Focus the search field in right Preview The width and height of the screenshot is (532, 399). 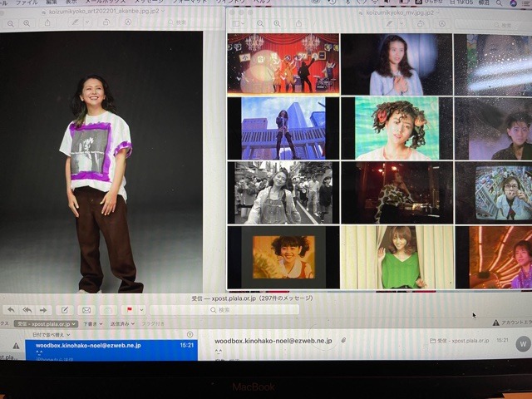[x=493, y=25]
